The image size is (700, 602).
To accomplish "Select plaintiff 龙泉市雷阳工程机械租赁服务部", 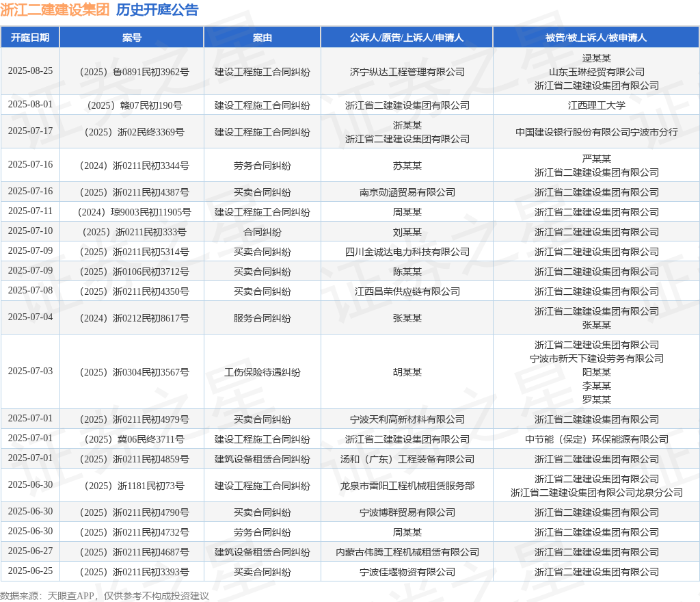I will (407, 486).
